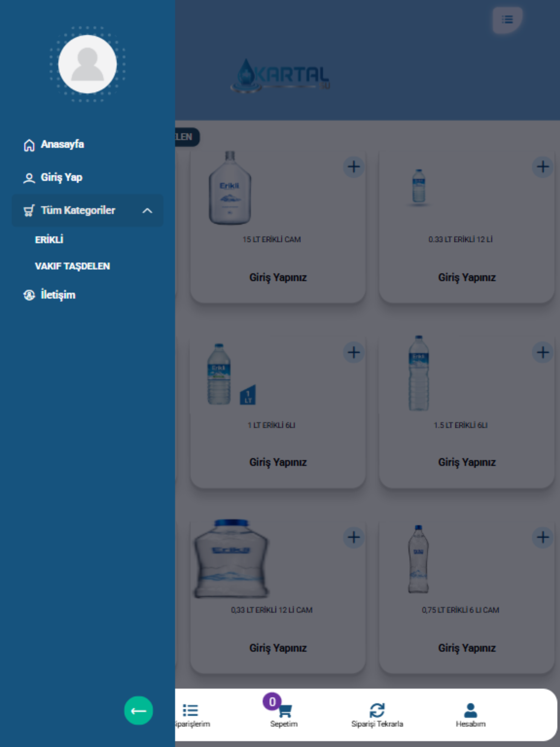
Task: Click the profile avatar placeholder
Action: (x=87, y=64)
